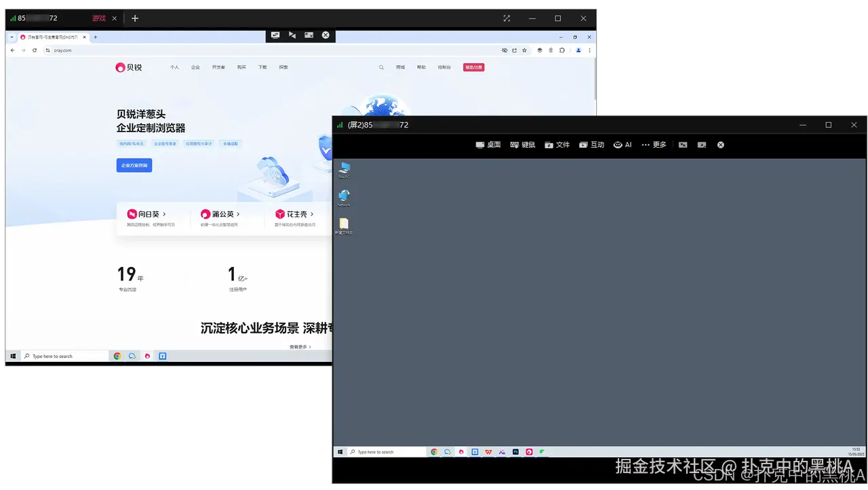This screenshot has height=490, width=868.
Task: Open blue cloud app in screen-2 taskbar
Action: [448, 451]
